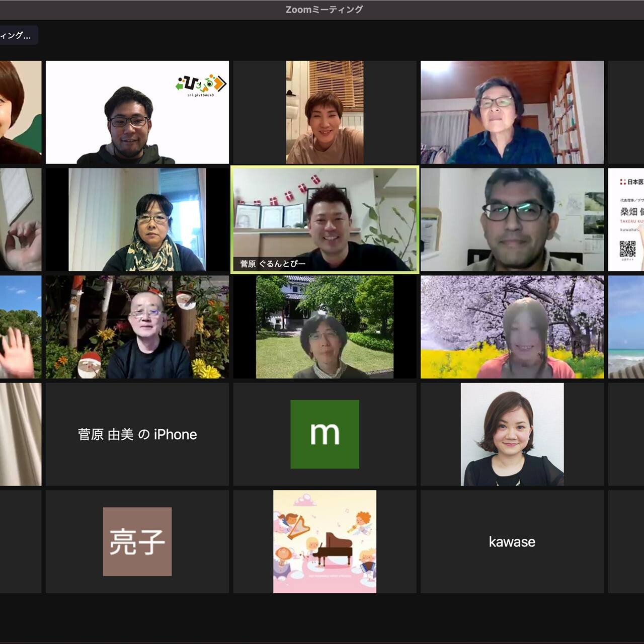Select the video with leopard-print scarf participant
This screenshot has width=644, height=644.
[x=137, y=219]
